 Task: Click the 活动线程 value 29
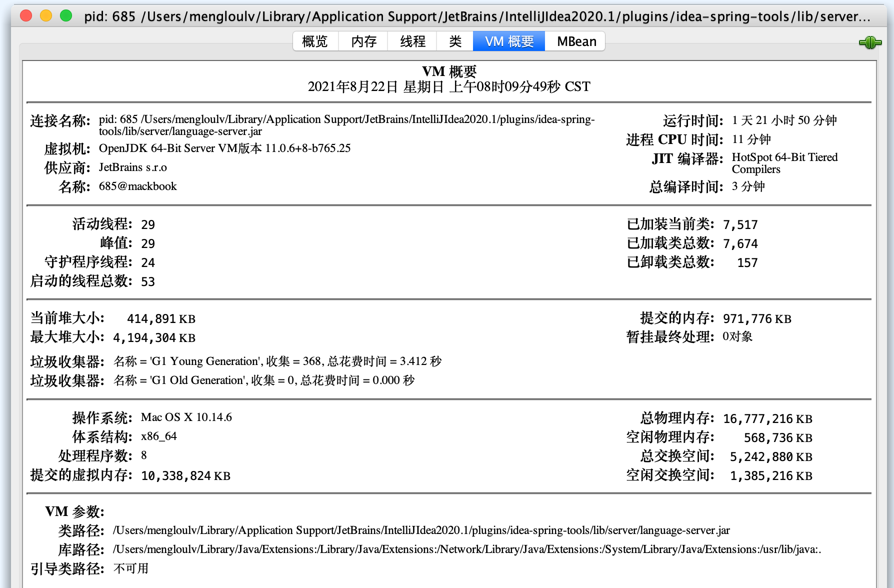148,224
